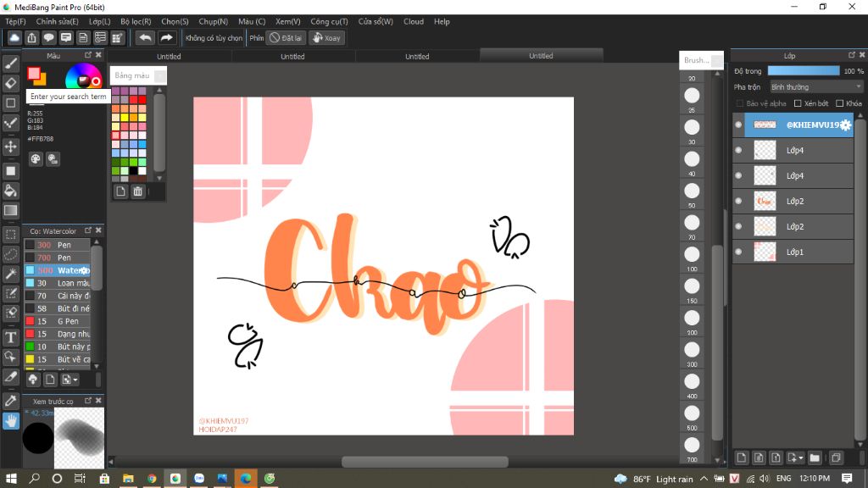Expand the brush import dropdown arrow
The height and width of the screenshot is (488, 868).
(75, 380)
